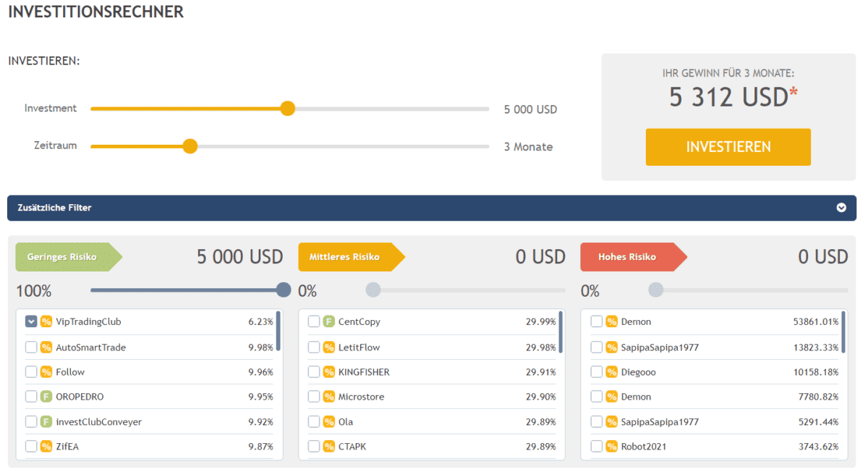Click the green F icon beside OROPEDRO
This screenshot has width=868, height=472.
click(x=45, y=397)
